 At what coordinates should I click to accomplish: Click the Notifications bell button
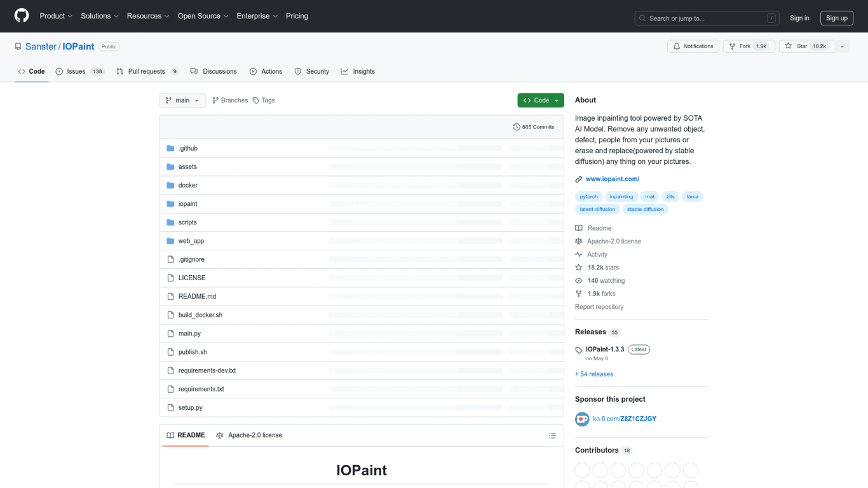click(x=693, y=46)
